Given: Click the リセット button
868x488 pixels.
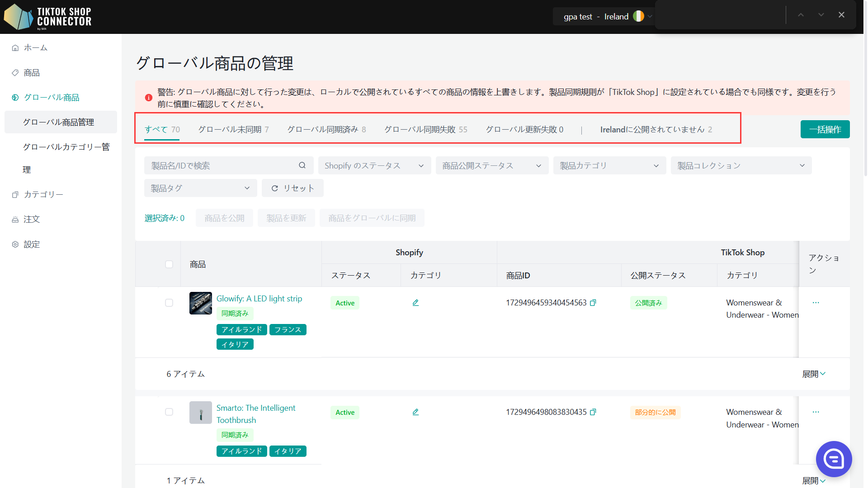Looking at the screenshot, I should 292,188.
